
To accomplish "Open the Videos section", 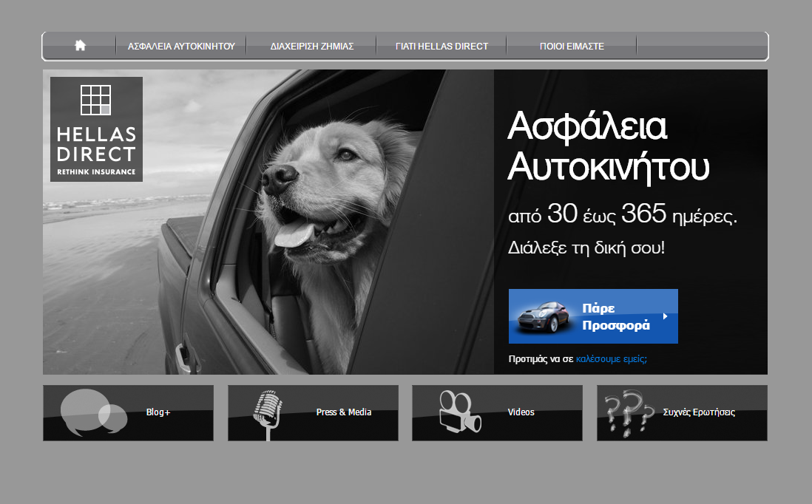I will [x=521, y=412].
